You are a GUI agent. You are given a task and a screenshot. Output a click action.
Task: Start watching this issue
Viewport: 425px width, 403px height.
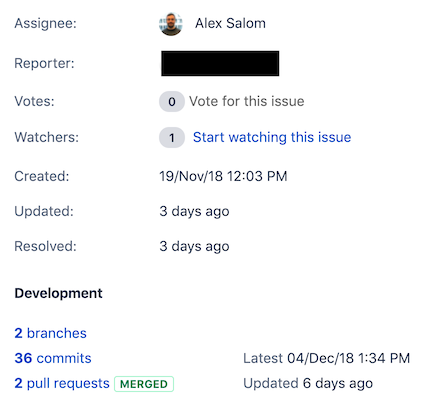pos(272,137)
